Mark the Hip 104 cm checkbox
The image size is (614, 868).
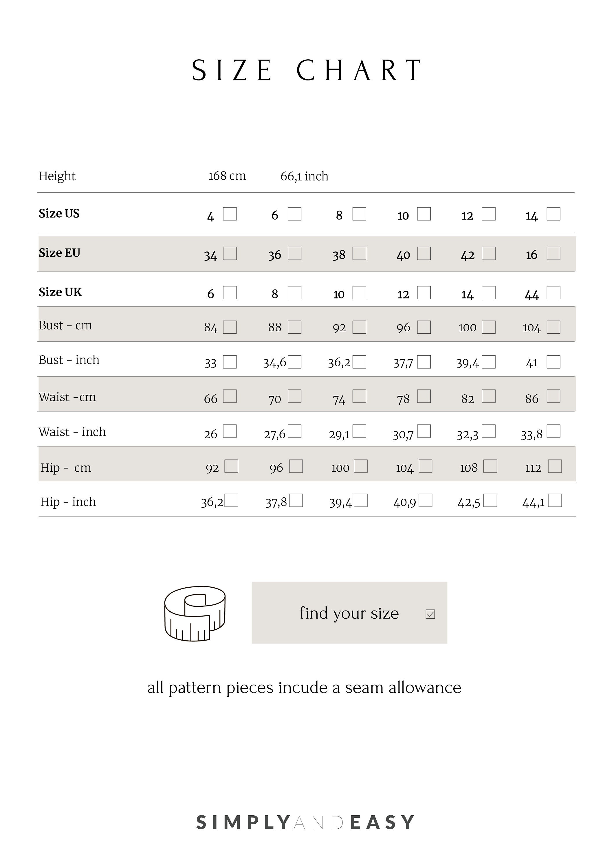tap(425, 466)
